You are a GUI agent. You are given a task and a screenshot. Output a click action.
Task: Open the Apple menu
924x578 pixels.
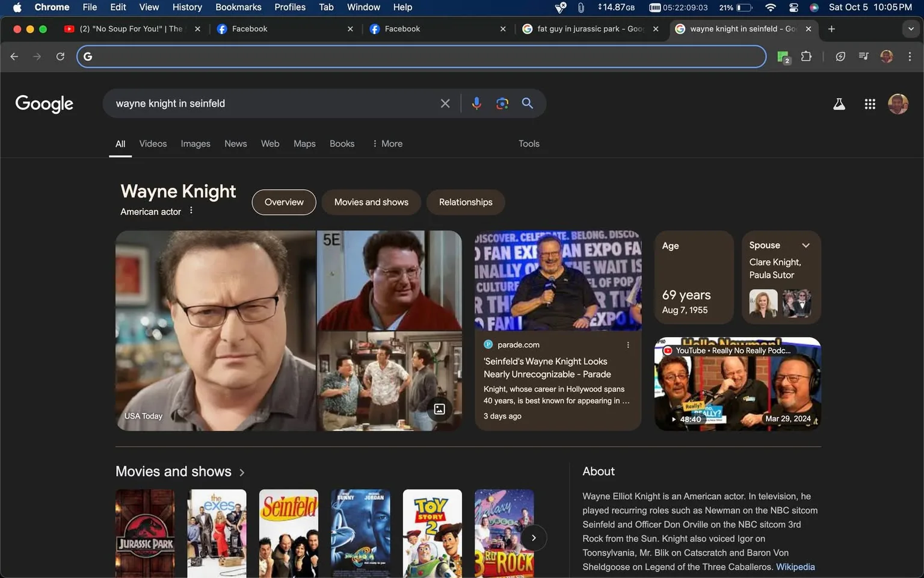point(17,7)
